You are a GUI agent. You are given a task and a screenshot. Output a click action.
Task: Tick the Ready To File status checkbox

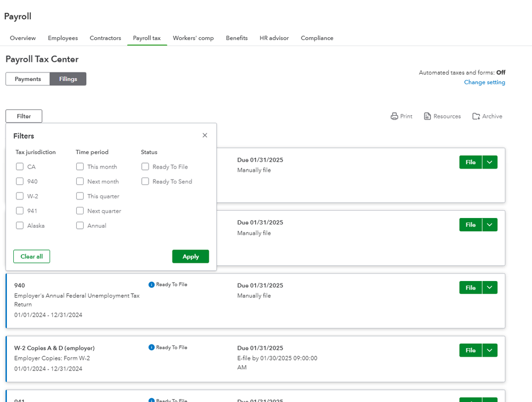click(145, 167)
